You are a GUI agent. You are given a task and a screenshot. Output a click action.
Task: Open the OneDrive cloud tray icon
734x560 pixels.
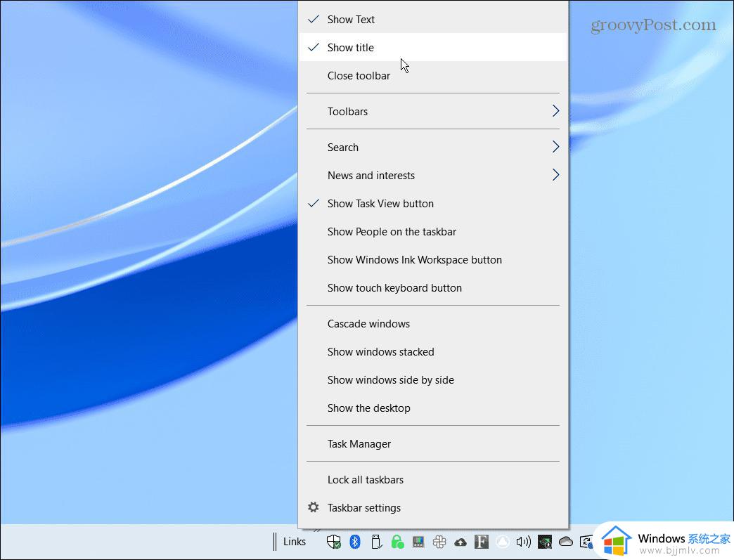(566, 542)
